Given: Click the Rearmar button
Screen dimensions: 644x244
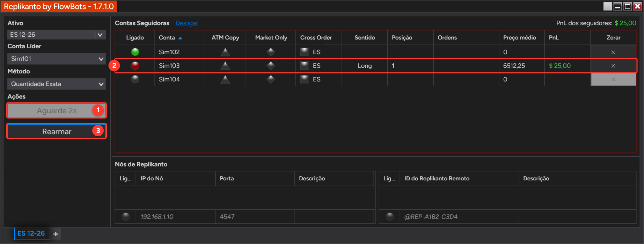Looking at the screenshot, I should [57, 131].
